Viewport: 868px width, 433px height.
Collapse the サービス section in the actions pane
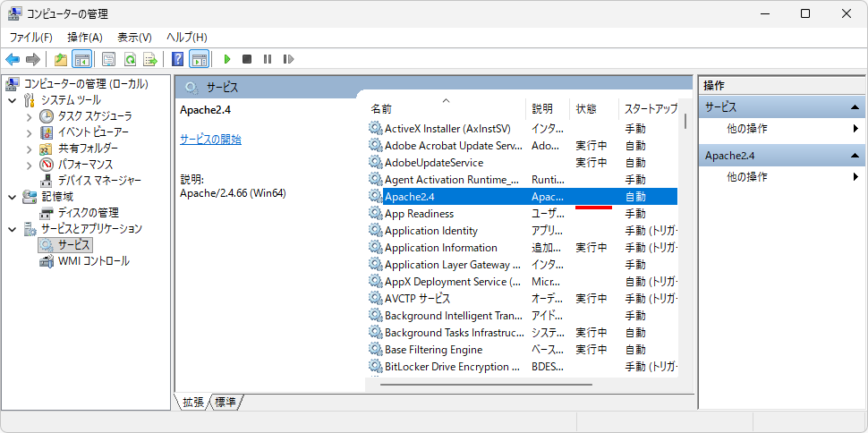coord(855,107)
